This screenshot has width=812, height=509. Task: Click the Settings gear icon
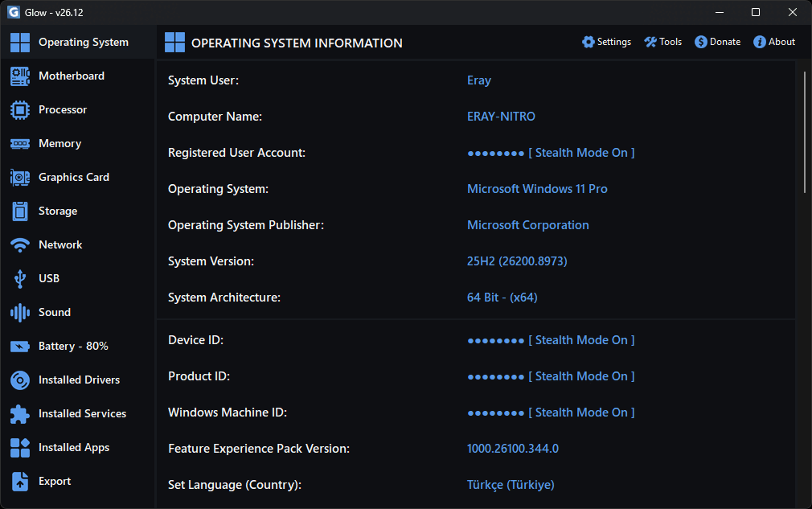click(x=588, y=42)
